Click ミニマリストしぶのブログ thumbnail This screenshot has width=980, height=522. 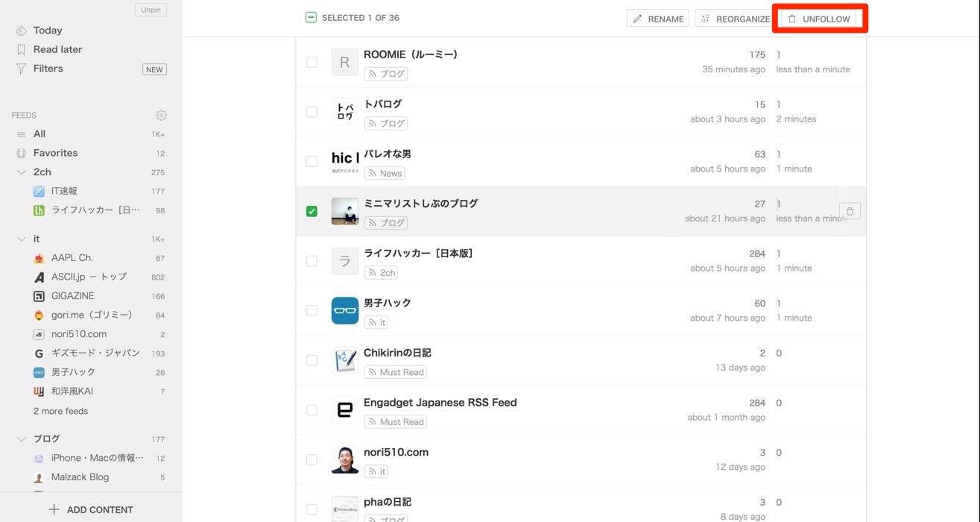(x=345, y=212)
